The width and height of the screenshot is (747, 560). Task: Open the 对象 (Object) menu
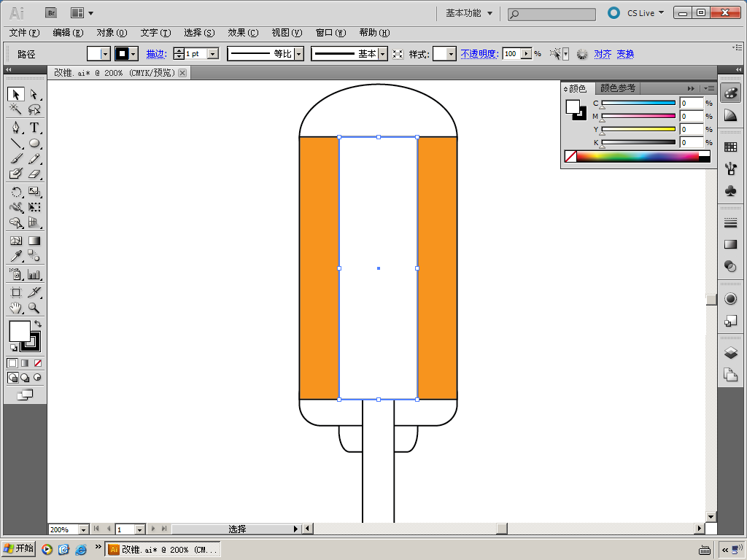[112, 33]
